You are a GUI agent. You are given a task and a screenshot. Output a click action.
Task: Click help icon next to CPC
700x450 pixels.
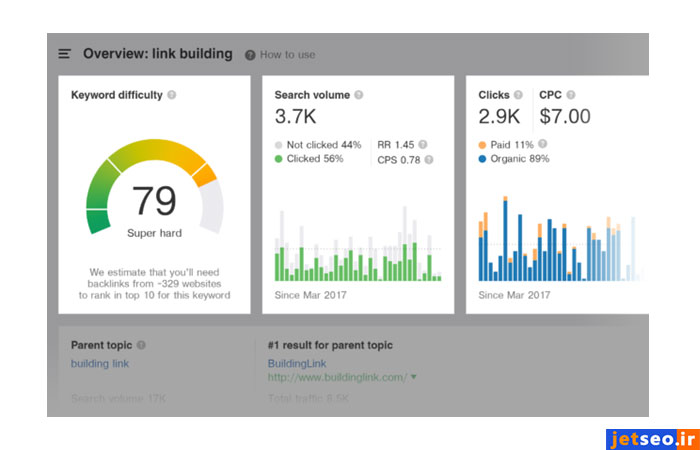[571, 95]
